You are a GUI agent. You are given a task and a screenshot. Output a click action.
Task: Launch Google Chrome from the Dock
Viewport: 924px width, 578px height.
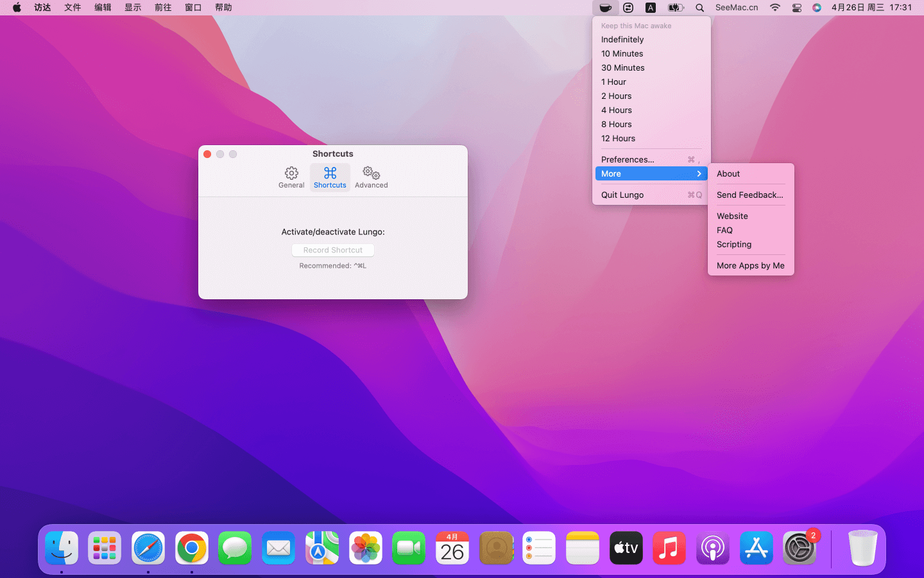tap(191, 548)
